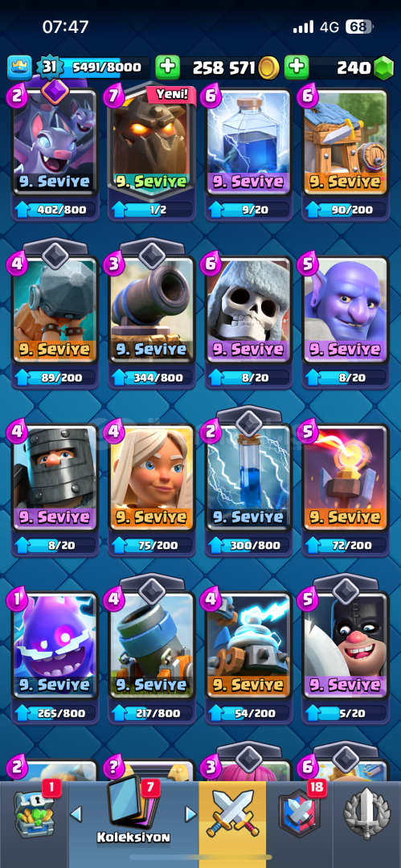401x868 pixels.
Task: Select the new Lava Hound card
Action: point(152,141)
